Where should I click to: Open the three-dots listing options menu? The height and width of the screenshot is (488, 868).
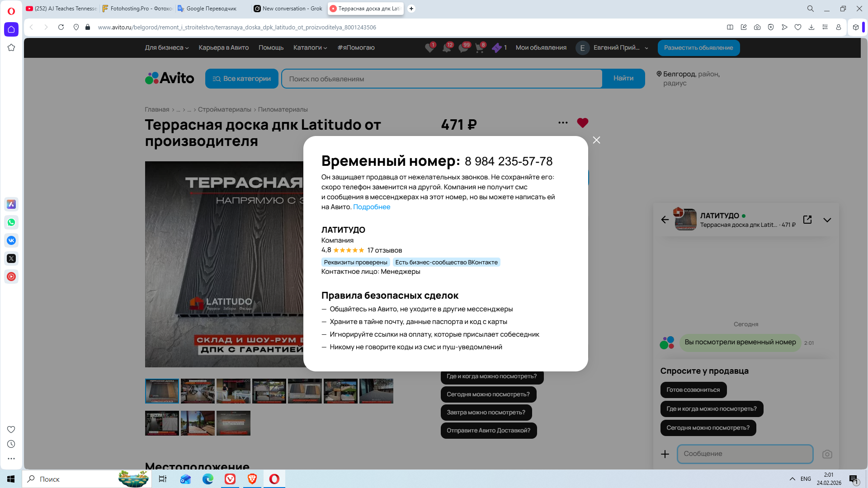(563, 123)
